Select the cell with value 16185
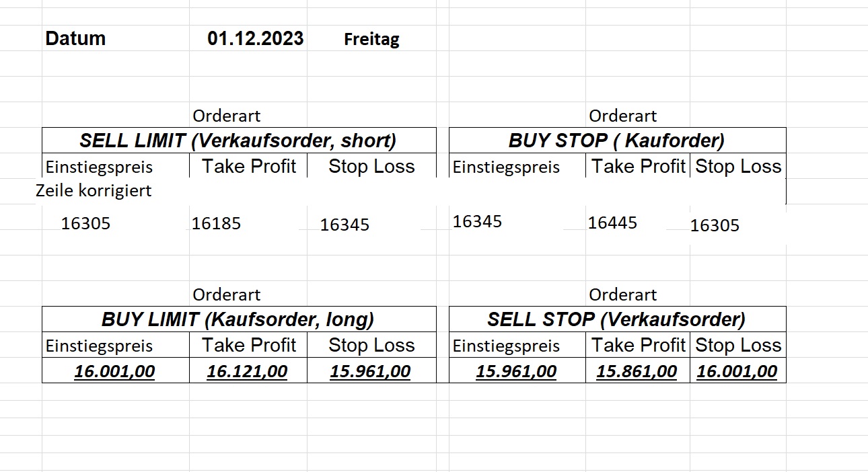This screenshot has height=472, width=868. tap(216, 223)
